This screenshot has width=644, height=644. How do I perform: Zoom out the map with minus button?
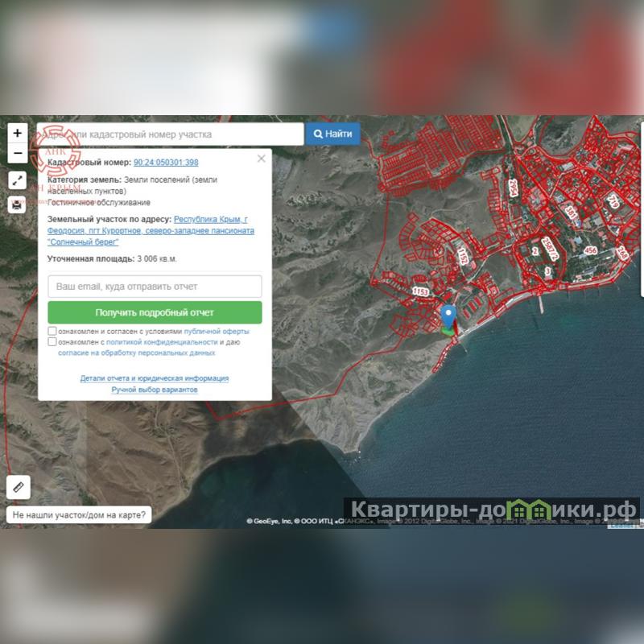18,153
